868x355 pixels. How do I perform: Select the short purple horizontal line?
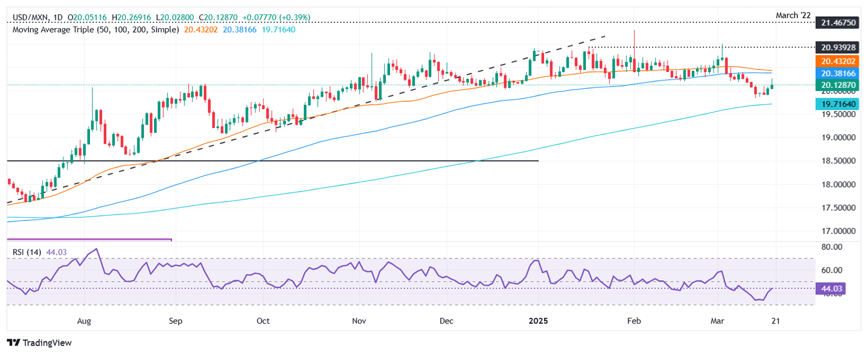90,239
